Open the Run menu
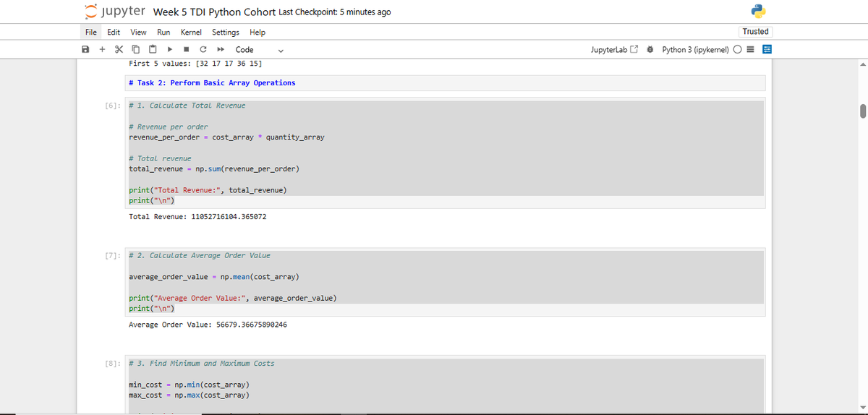 [x=163, y=32]
